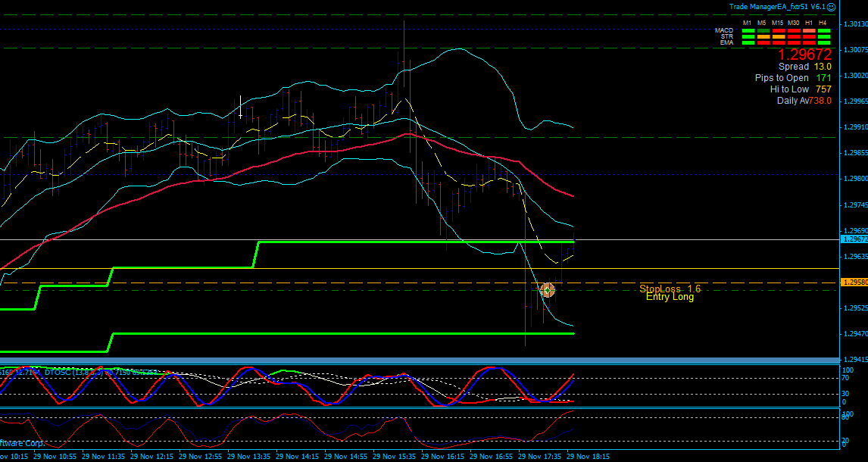Click the green EMA cell under M1

coord(748,42)
